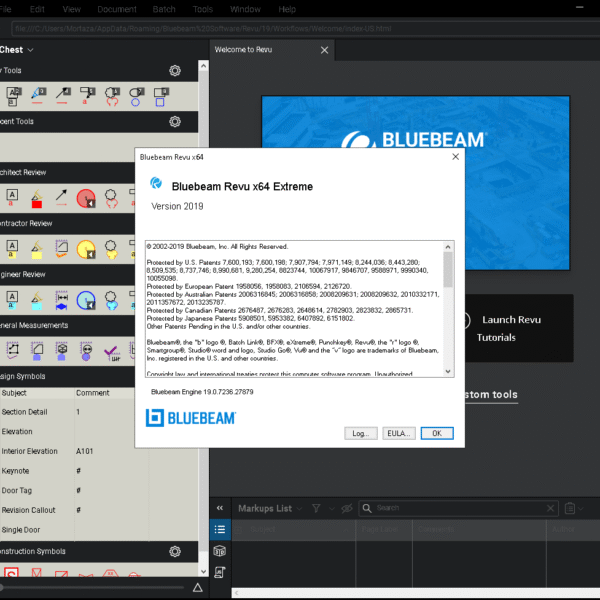
Task: Open the My Tools gear settings
Action: pos(175,70)
